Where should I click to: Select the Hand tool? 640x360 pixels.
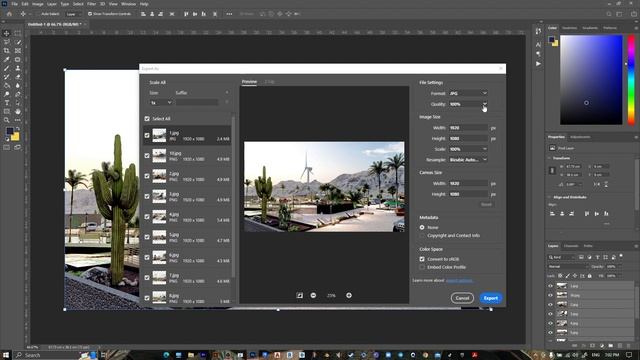pos(18,111)
